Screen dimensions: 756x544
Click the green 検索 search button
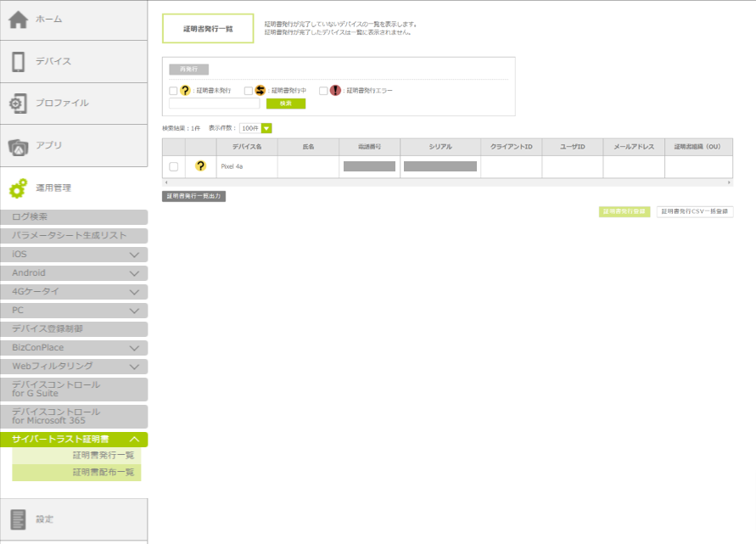click(286, 104)
